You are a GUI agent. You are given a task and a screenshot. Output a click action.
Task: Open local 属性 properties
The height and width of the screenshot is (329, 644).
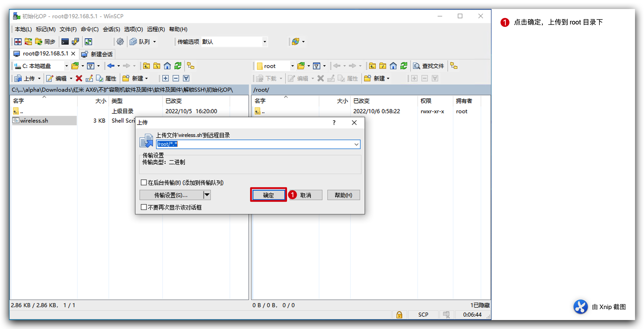(107, 78)
